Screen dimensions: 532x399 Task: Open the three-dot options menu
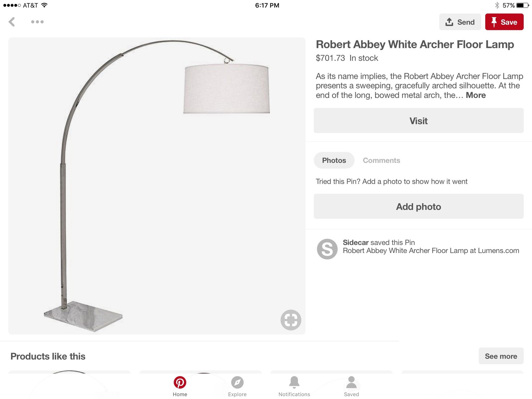click(37, 22)
